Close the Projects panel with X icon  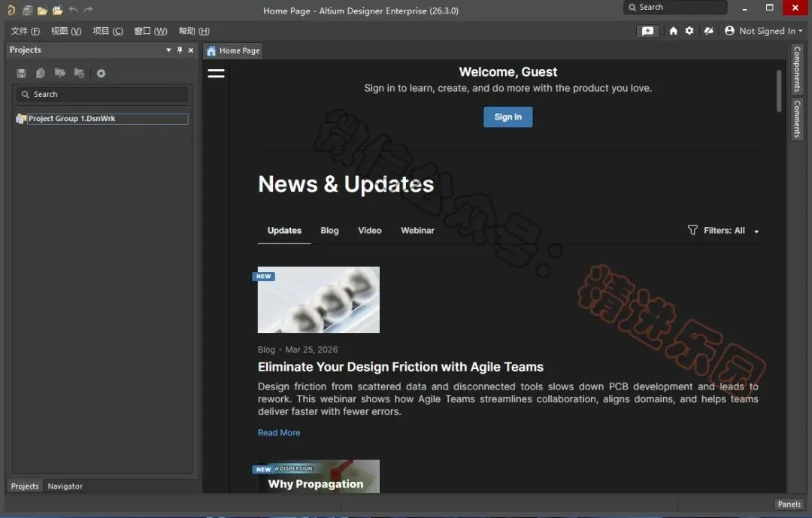pyautogui.click(x=191, y=50)
